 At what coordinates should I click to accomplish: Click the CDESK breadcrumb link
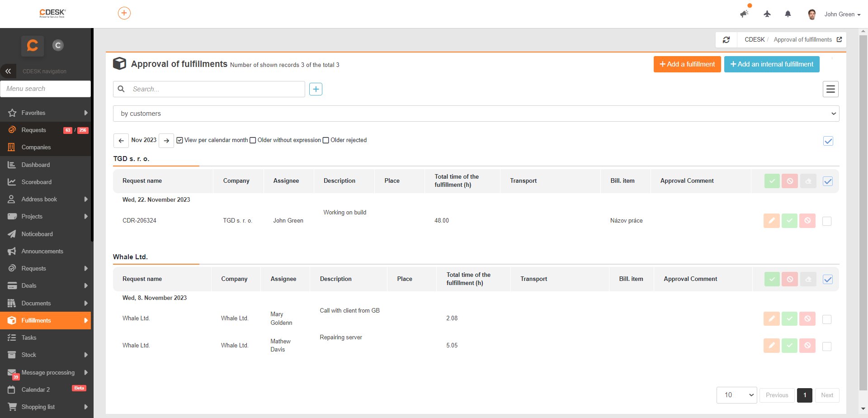(755, 40)
